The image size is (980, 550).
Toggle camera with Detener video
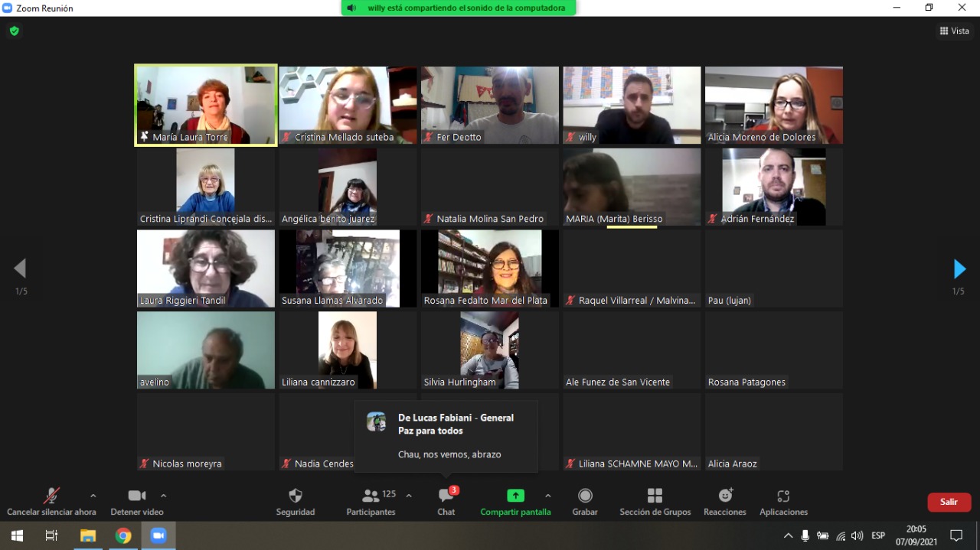click(137, 496)
